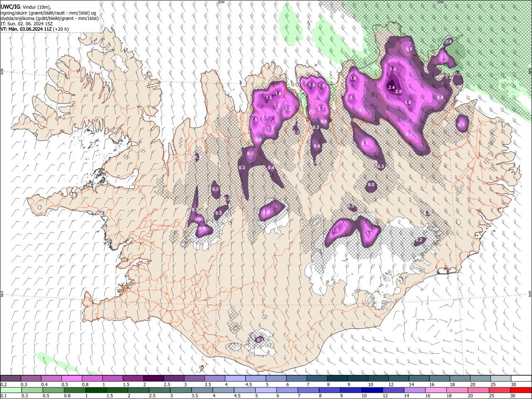Click the 'rigning/skúrir' description line
532x399 pixels.
coord(49,13)
